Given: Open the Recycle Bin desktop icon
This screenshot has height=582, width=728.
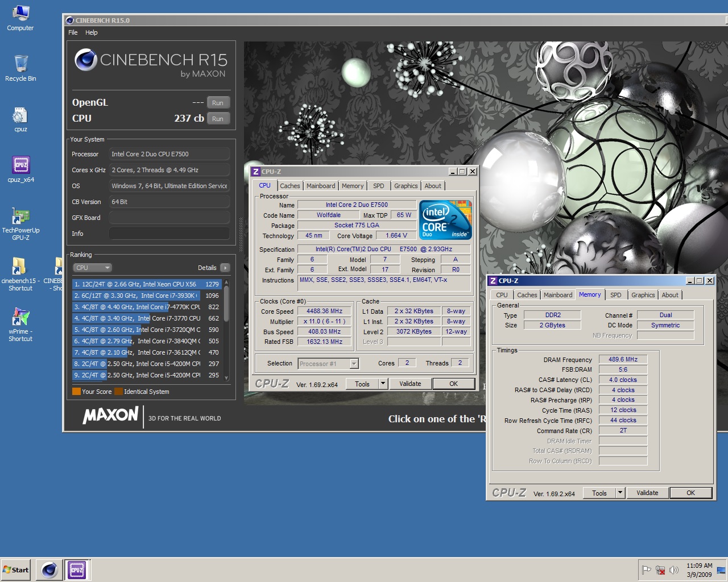Looking at the screenshot, I should point(20,68).
